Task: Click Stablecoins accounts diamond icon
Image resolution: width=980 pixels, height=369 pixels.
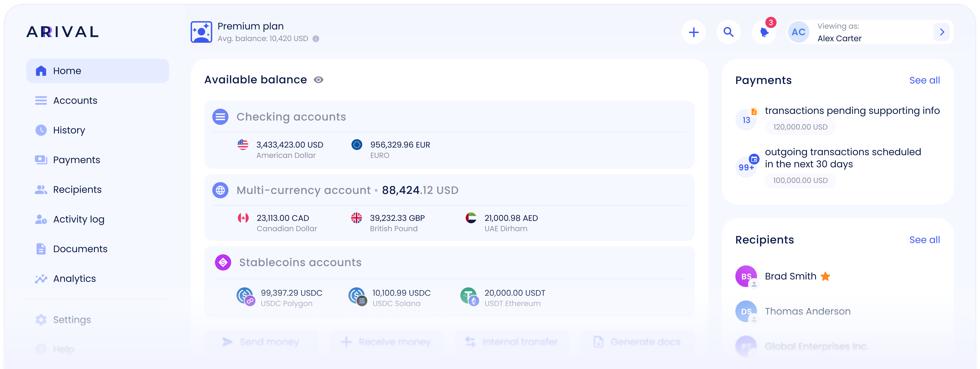Action: [x=223, y=262]
